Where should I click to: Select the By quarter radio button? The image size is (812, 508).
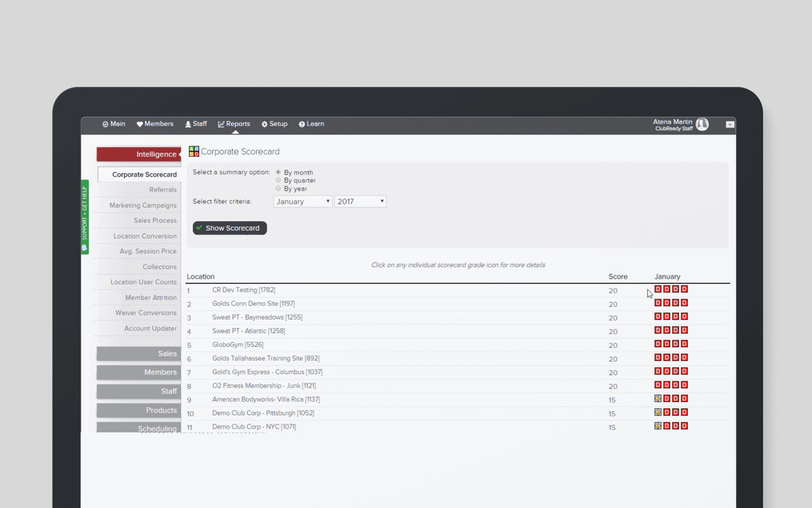[x=278, y=180]
